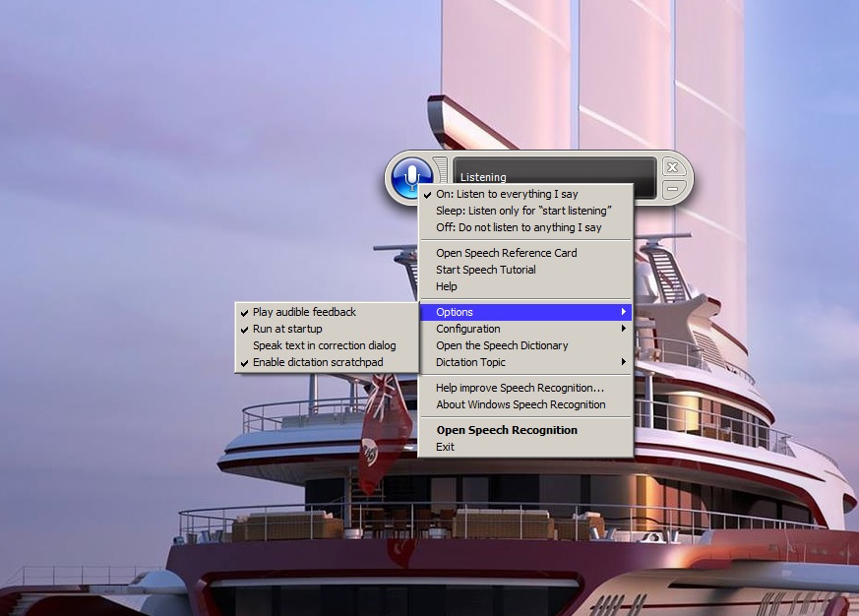This screenshot has height=616, width=859.
Task: Open the Help menu entry
Action: click(x=525, y=286)
